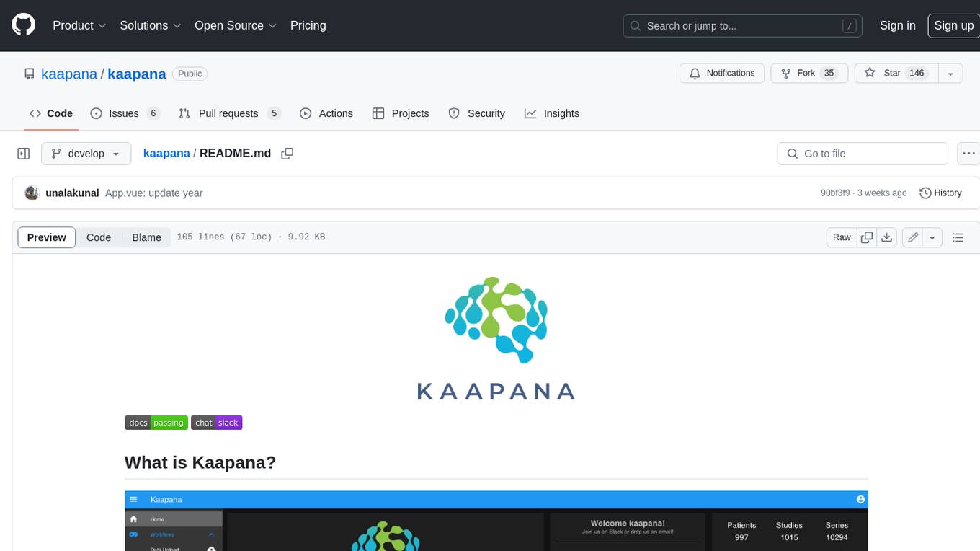The width and height of the screenshot is (980, 551).
Task: Download the raw file
Action: click(x=887, y=237)
